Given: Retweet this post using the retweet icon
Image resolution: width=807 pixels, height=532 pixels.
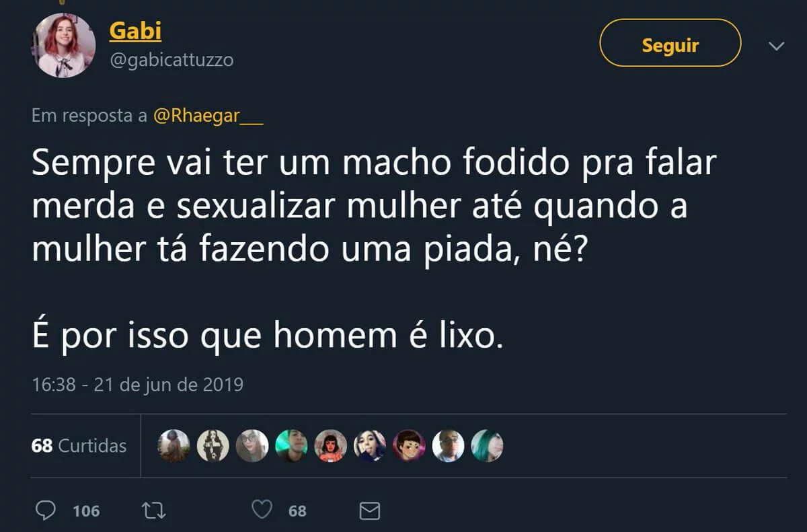Looking at the screenshot, I should (155, 510).
